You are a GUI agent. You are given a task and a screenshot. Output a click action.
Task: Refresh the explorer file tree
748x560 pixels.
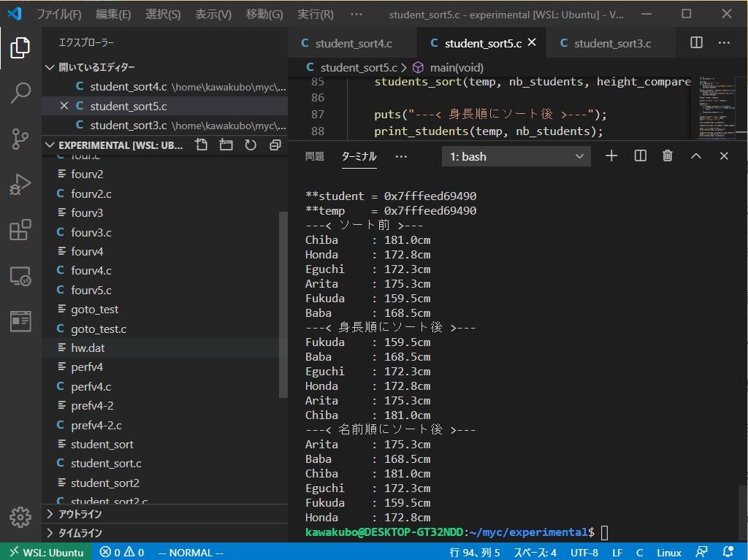click(251, 145)
